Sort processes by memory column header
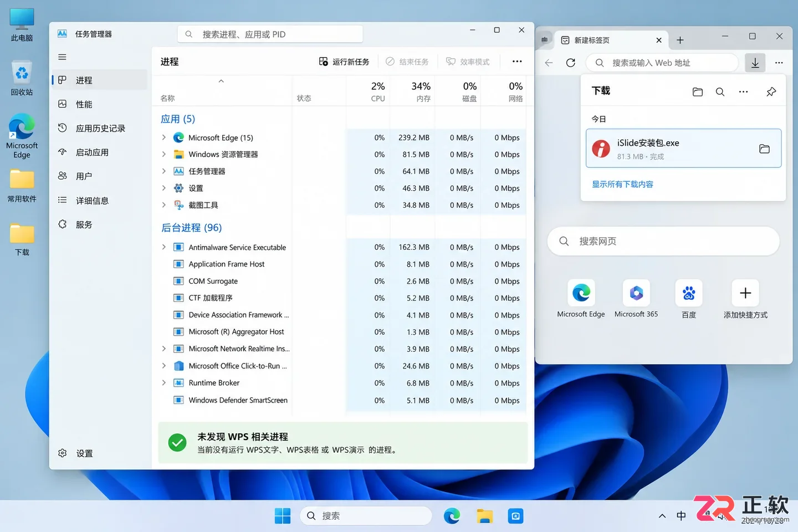The image size is (798, 532). (412, 91)
